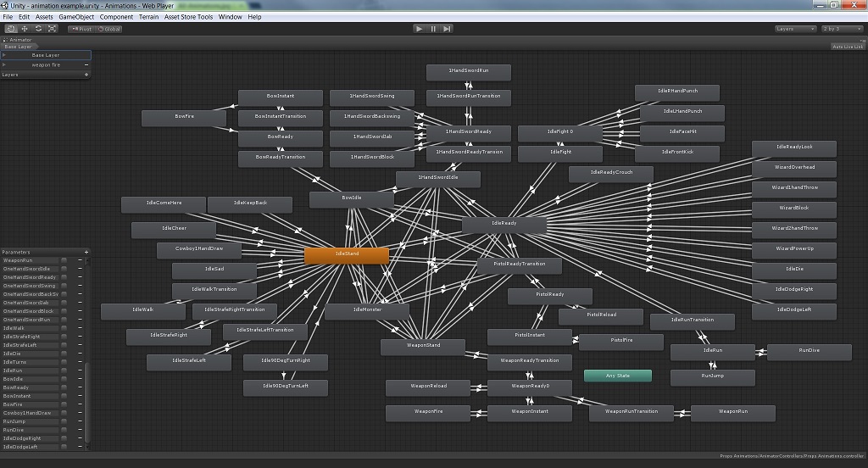
Task: Select the Rotate transform tool
Action: (39, 29)
